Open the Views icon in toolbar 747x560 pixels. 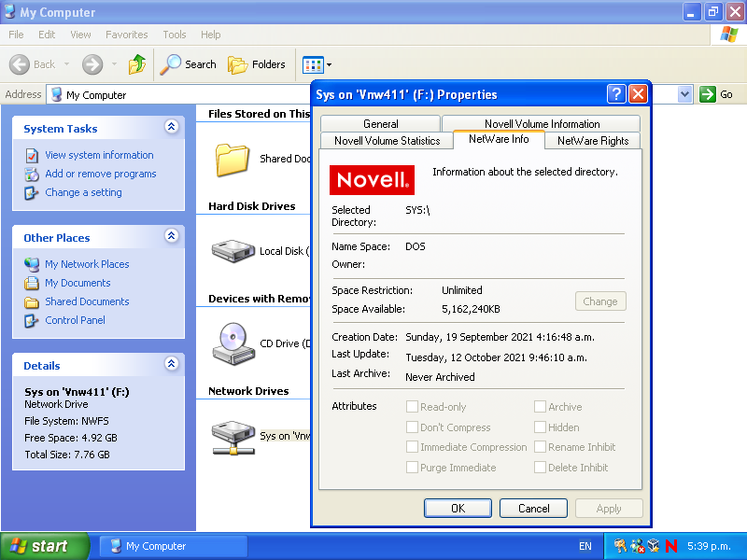[313, 64]
